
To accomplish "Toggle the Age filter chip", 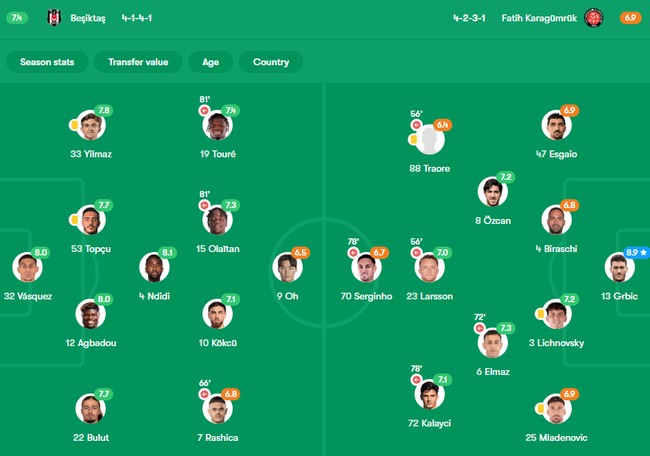I will coord(211,62).
